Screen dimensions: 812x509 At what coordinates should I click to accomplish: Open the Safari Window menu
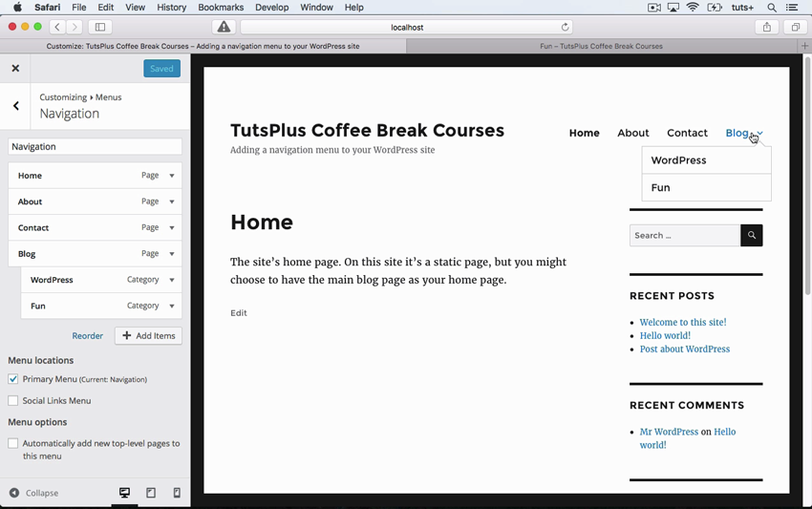pyautogui.click(x=316, y=8)
